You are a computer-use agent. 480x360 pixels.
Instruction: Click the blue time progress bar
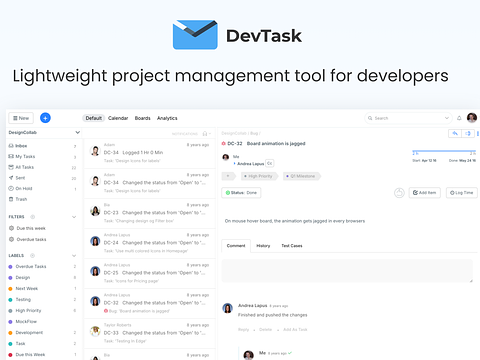(444, 151)
